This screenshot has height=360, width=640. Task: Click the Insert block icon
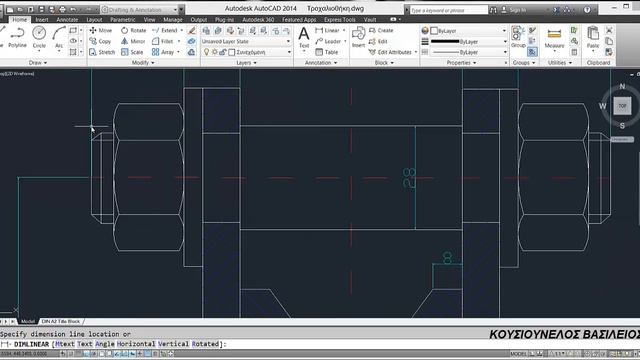point(358,37)
